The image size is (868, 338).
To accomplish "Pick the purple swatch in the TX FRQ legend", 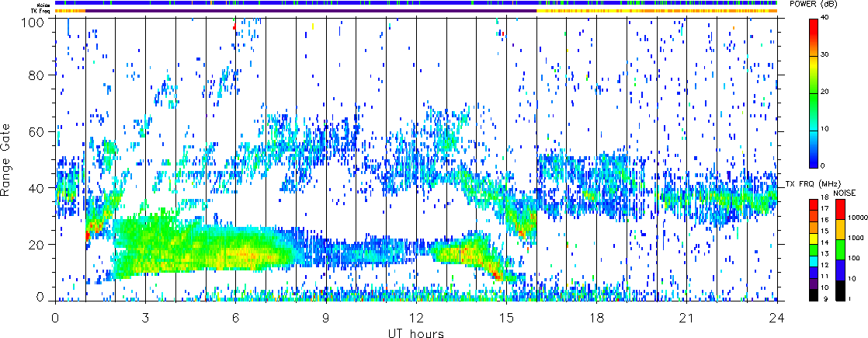I will click(x=814, y=284).
